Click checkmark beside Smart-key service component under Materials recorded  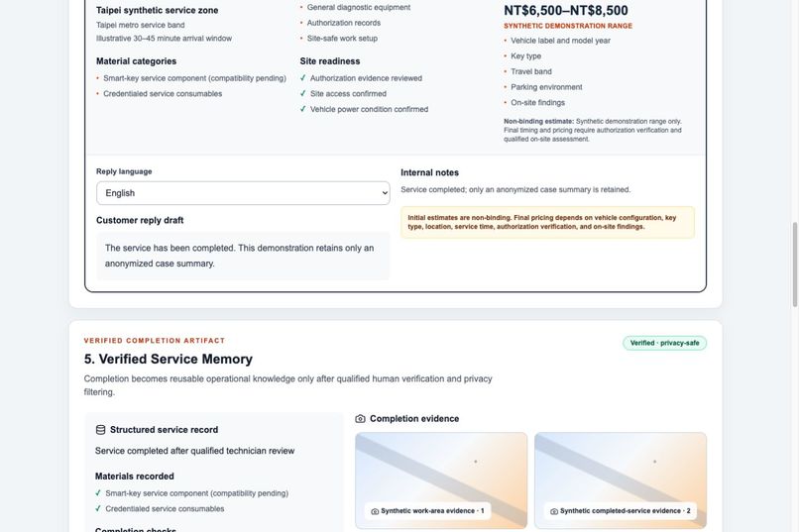pyautogui.click(x=98, y=492)
